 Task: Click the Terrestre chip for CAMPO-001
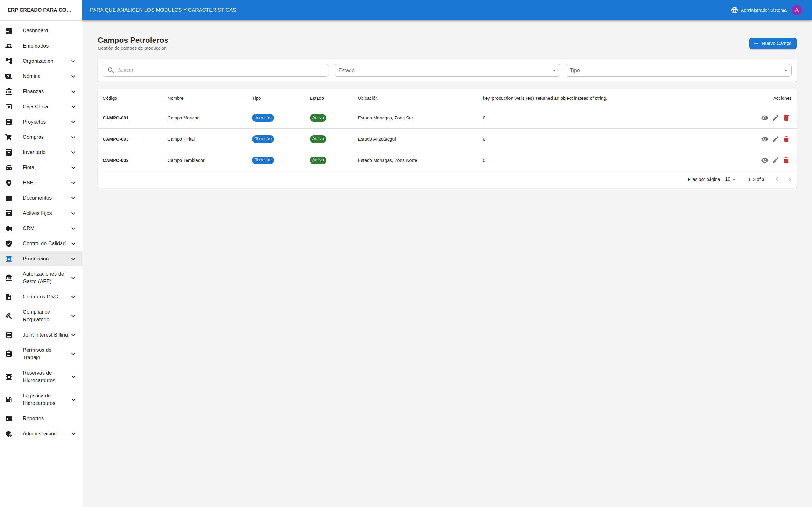pyautogui.click(x=263, y=118)
